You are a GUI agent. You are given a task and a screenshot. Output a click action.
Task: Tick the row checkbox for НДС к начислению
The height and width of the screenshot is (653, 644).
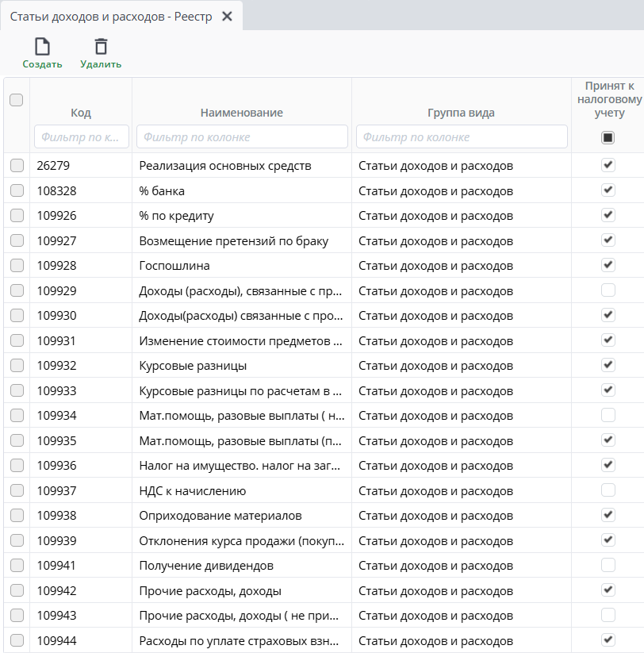(17, 490)
